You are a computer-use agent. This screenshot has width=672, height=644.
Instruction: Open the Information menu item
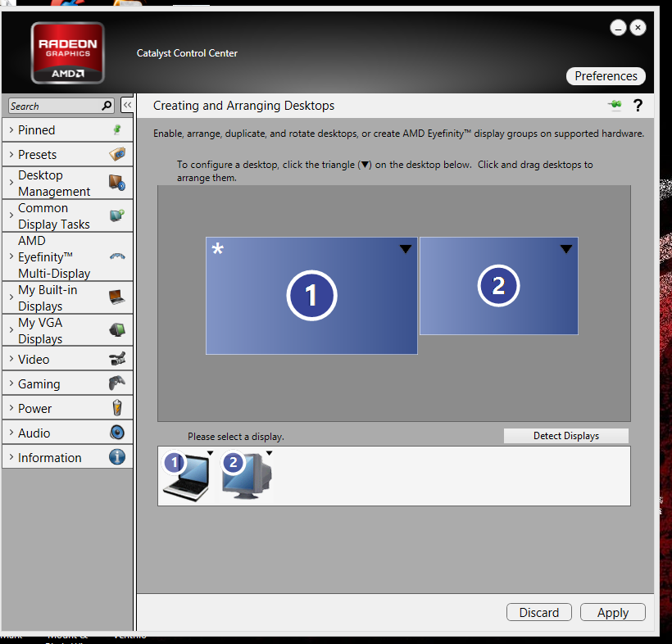click(x=67, y=456)
